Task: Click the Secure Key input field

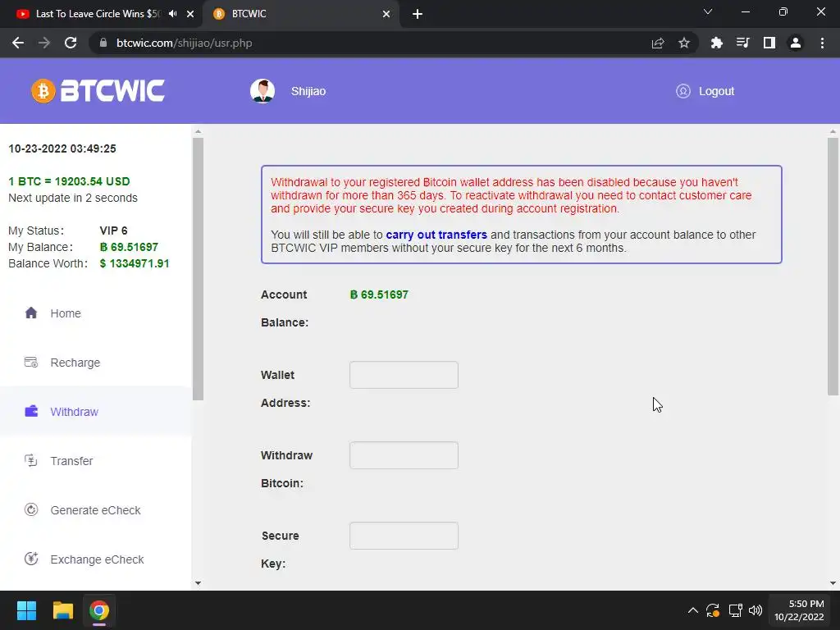Action: pyautogui.click(x=404, y=536)
